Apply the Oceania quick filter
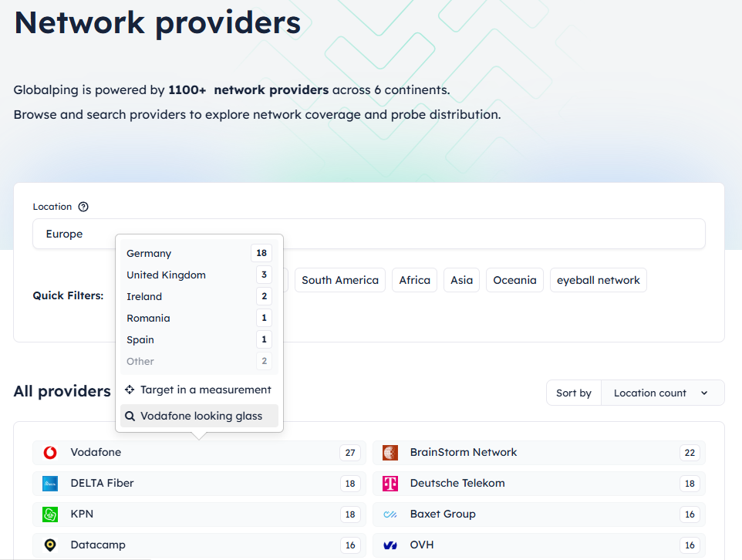Screen dimensions: 742x560 [515, 280]
